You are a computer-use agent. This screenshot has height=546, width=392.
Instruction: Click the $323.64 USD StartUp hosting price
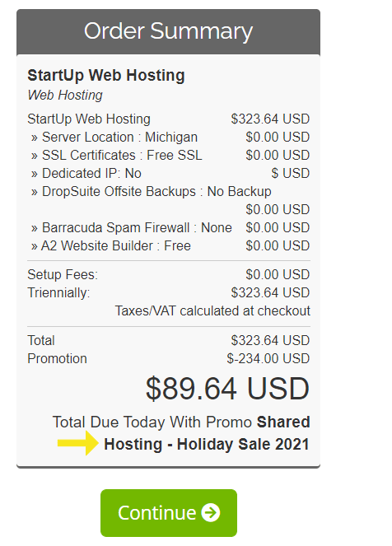270,119
